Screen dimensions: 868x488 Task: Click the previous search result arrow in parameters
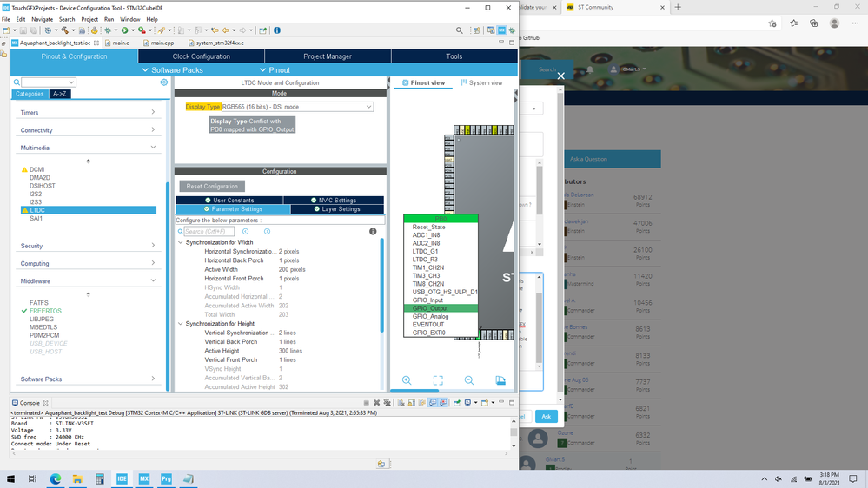click(245, 231)
